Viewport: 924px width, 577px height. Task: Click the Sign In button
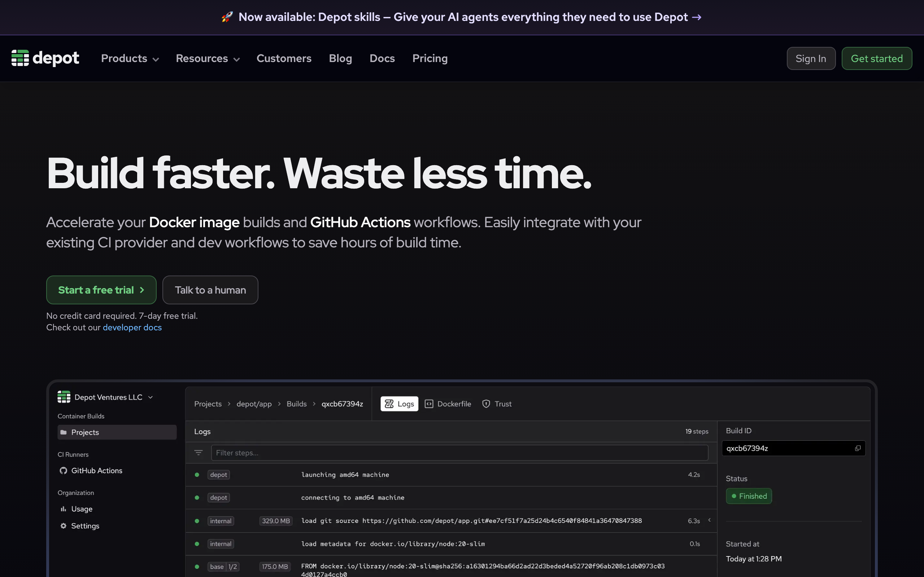(811, 58)
